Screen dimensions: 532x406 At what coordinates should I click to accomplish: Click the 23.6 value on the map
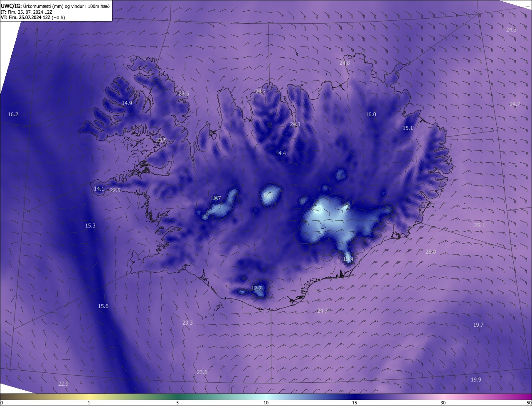point(202,372)
